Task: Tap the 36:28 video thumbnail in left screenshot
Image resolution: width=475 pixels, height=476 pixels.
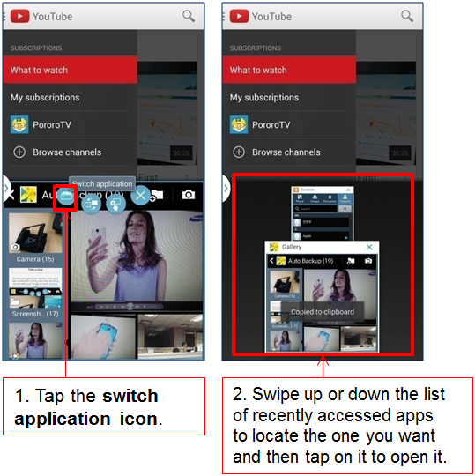Action: (x=167, y=113)
